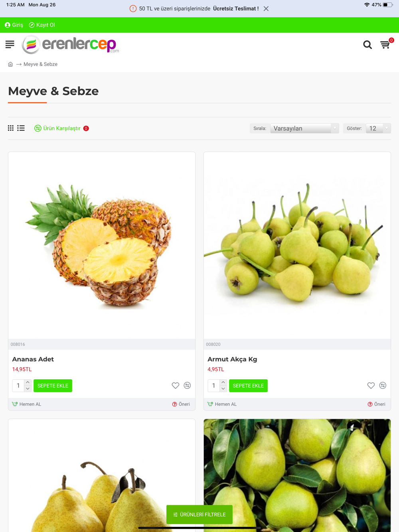399x532 pixels.
Task: Open the Göster 12 dropdown
Action: click(378, 128)
